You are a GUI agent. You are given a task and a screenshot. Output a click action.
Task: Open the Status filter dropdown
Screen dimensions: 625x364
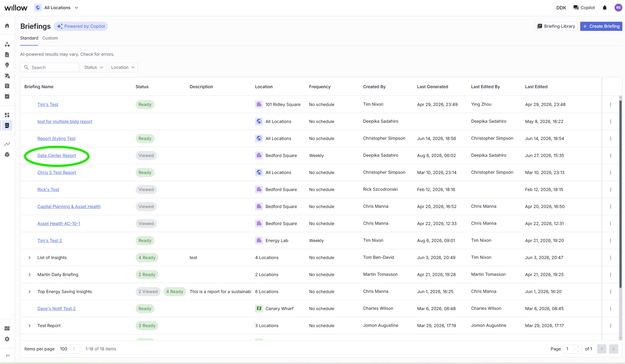click(x=94, y=67)
